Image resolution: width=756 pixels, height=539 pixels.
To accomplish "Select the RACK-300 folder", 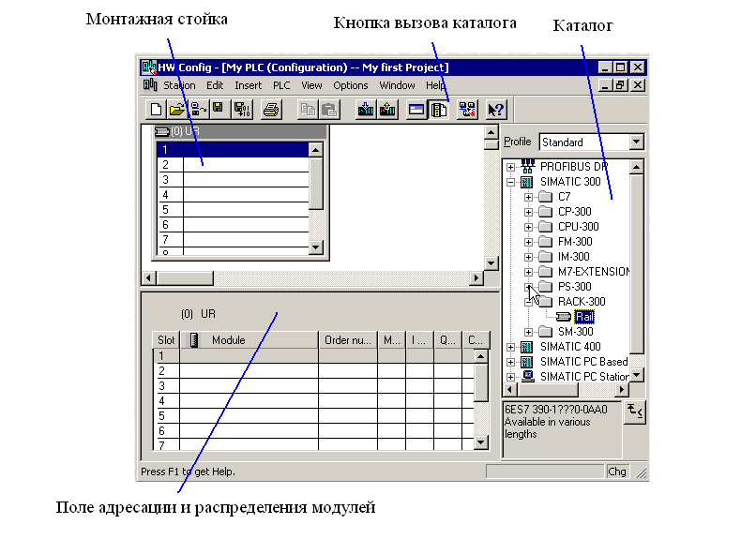I will [x=582, y=302].
